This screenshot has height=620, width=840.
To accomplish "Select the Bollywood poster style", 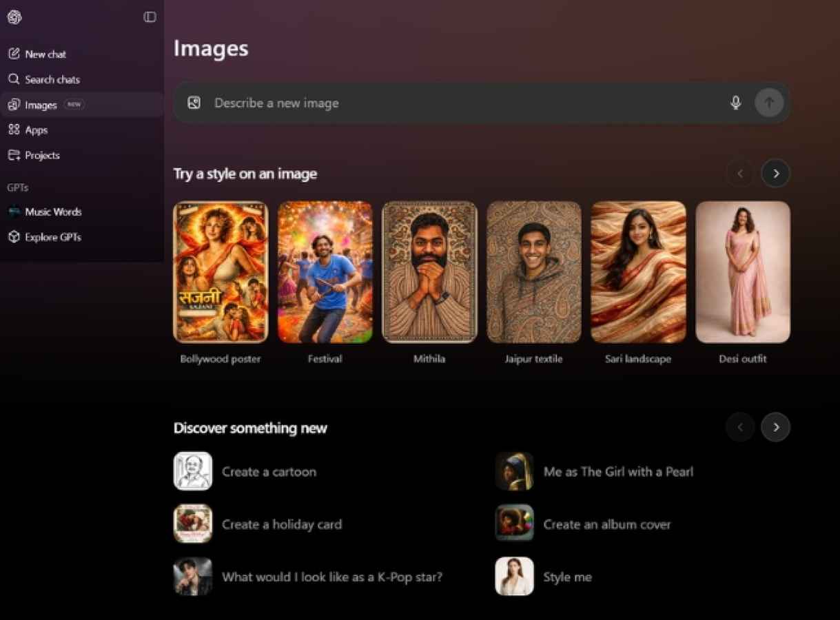I will coord(221,271).
